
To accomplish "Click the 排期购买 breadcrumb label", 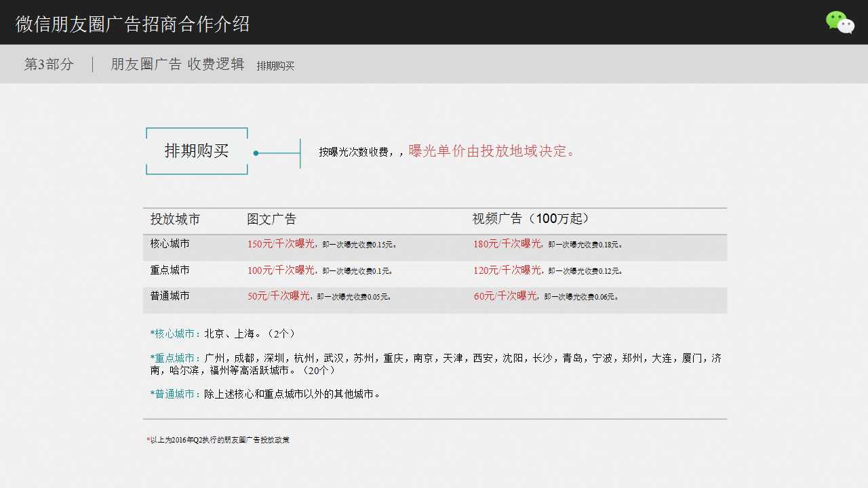I will [x=275, y=65].
